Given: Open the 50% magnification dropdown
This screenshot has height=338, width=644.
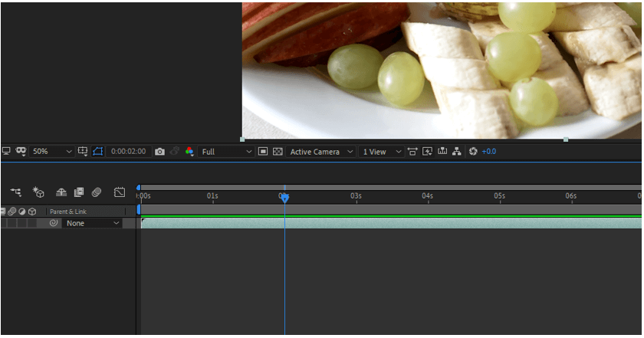Looking at the screenshot, I should point(52,152).
